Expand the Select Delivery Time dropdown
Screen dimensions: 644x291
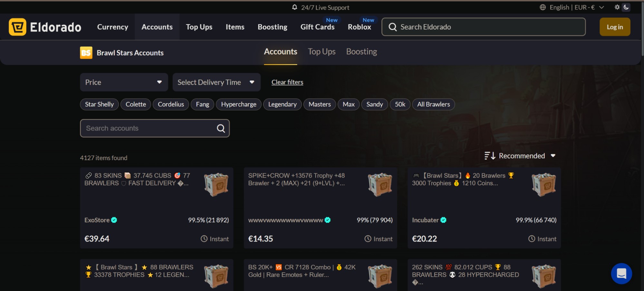tap(216, 82)
